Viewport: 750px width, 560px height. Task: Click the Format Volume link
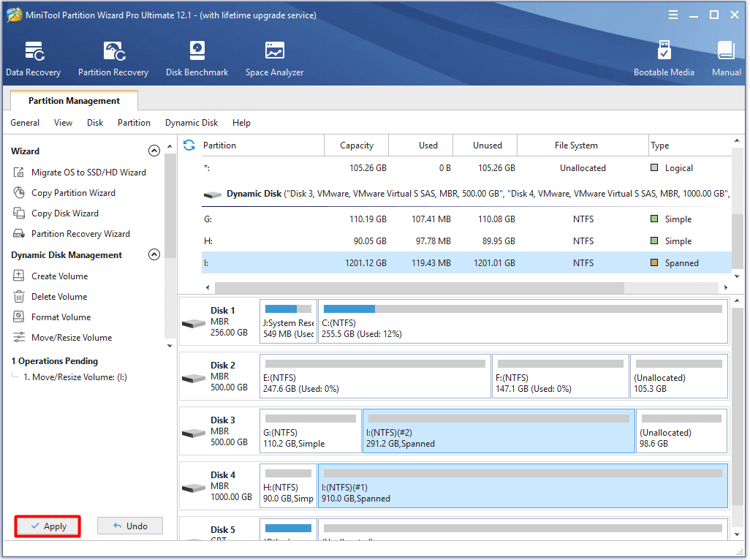click(61, 317)
